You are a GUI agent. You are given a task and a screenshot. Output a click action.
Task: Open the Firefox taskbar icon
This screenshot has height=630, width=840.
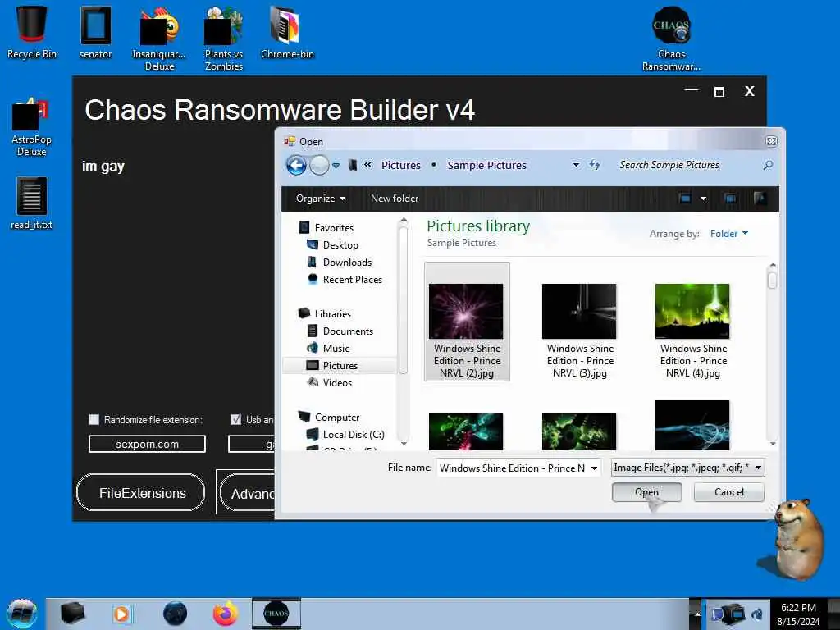click(226, 614)
